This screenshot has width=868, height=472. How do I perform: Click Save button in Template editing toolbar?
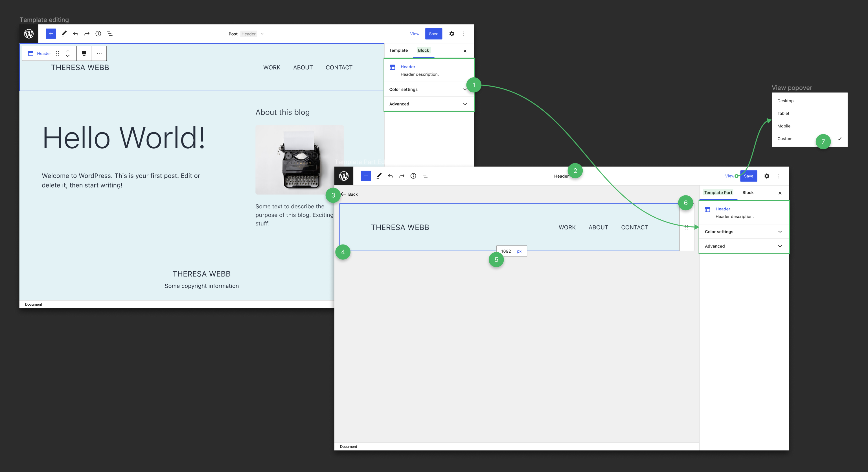(x=433, y=34)
